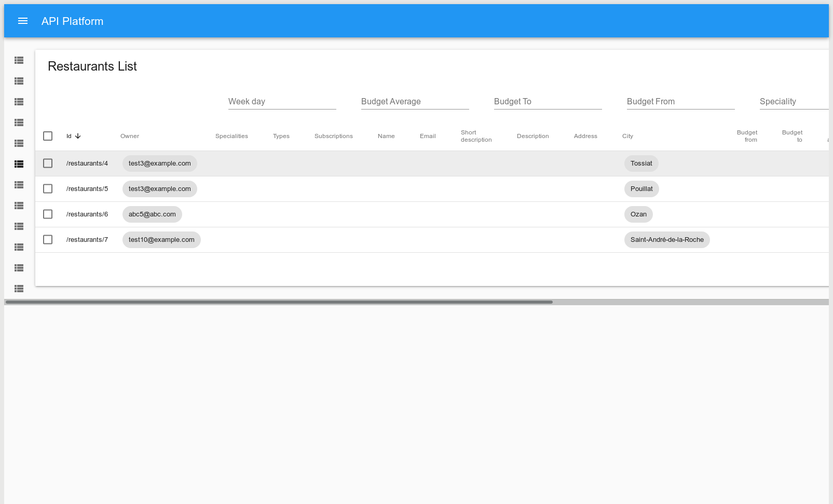This screenshot has width=833, height=504.
Task: Toggle the select-all checkbox in the table header
Action: click(48, 135)
